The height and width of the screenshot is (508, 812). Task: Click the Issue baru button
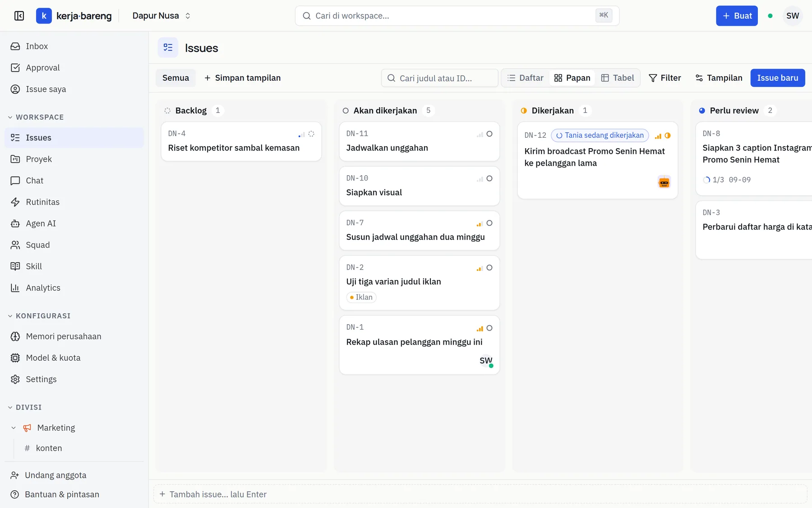click(778, 78)
